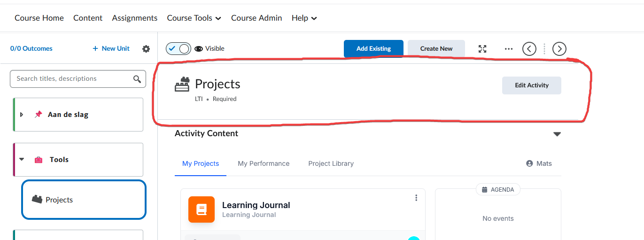
Task: Collapse the Activity Content section
Action: click(557, 134)
